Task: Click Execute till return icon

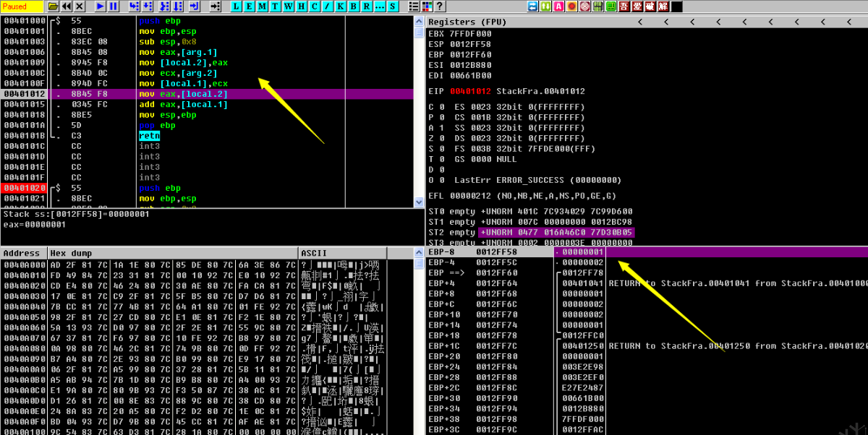Action: click(x=195, y=7)
